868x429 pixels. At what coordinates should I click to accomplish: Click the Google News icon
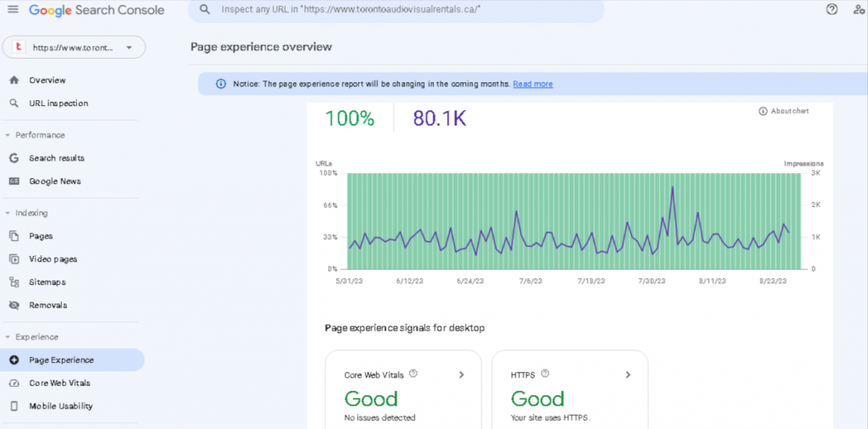[x=14, y=181]
